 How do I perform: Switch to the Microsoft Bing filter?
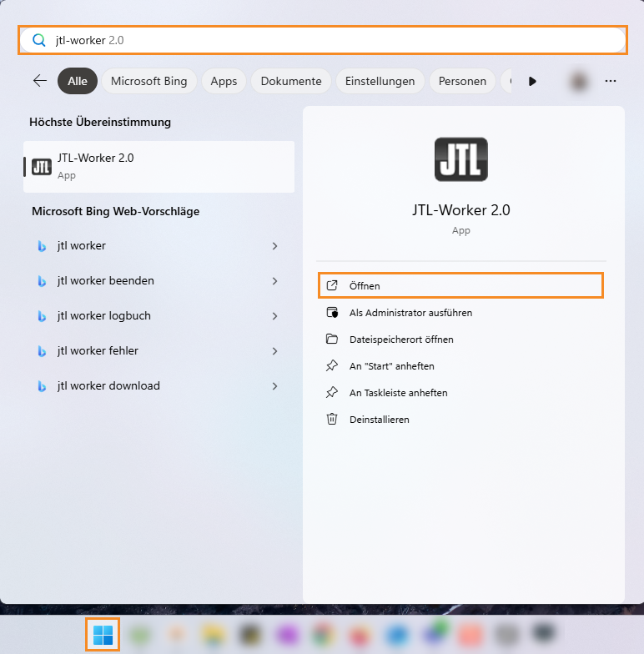pos(149,81)
